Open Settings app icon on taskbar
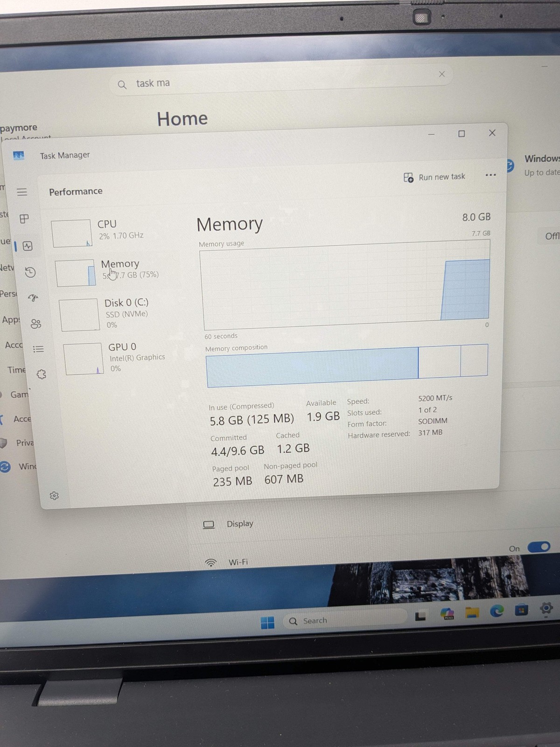 546,608
